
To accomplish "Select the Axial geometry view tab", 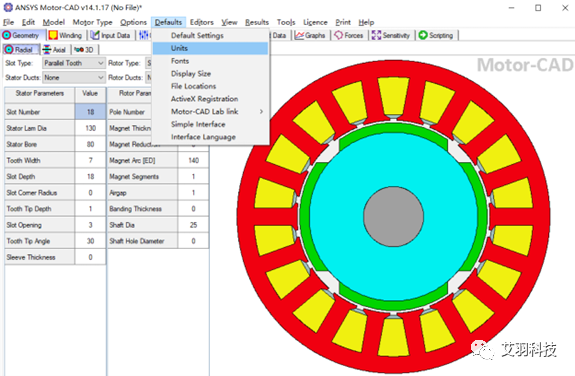I will [x=54, y=50].
